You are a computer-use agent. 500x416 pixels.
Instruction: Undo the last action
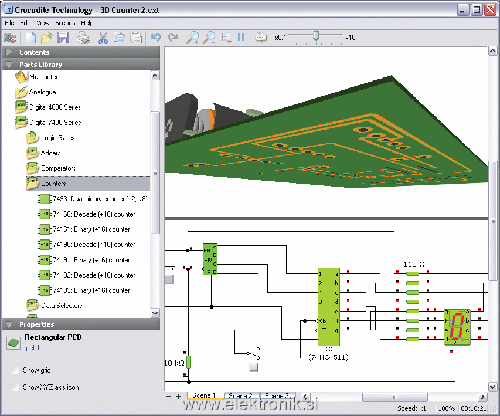click(x=156, y=37)
